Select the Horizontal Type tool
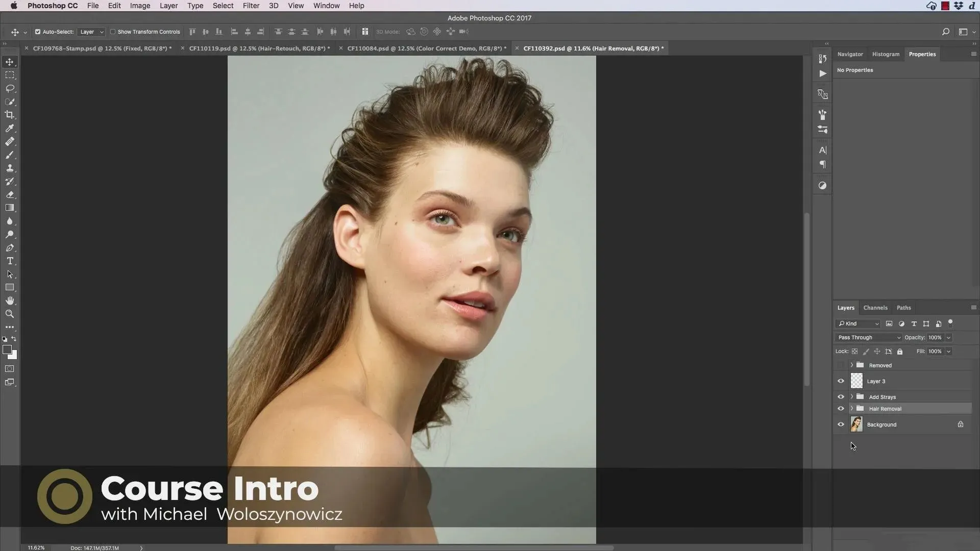 (10, 261)
